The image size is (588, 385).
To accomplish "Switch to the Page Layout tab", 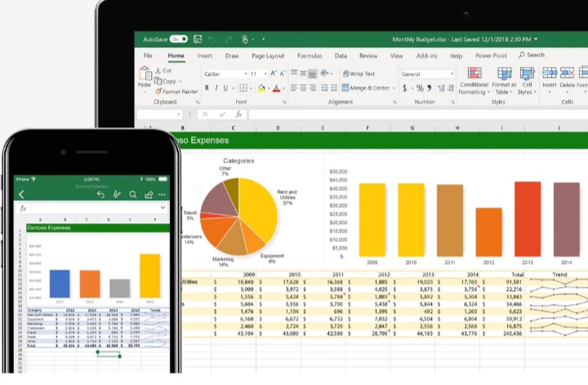I will pos(268,56).
